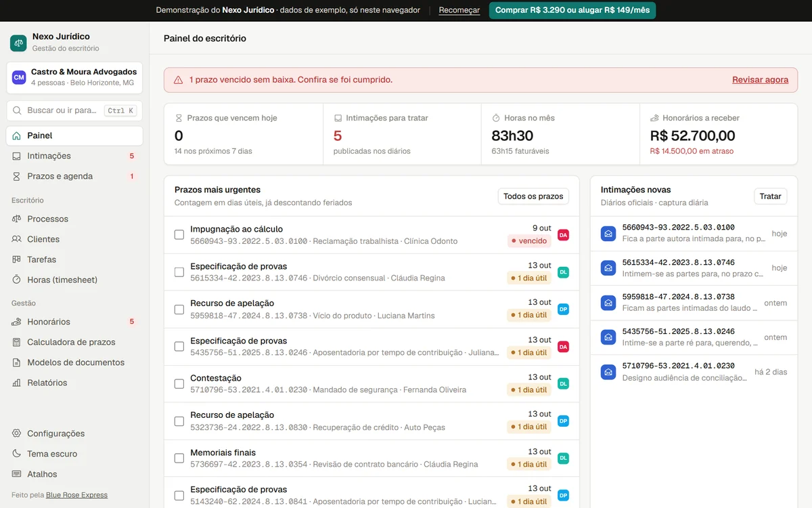Click envelope icon for intimação 5660943-93.2022.5.03.0100

(608, 234)
